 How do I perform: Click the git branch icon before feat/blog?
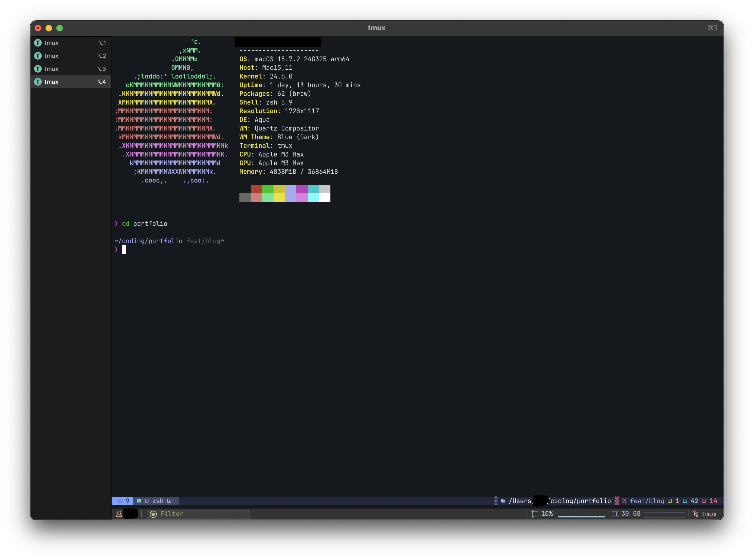[x=624, y=501]
